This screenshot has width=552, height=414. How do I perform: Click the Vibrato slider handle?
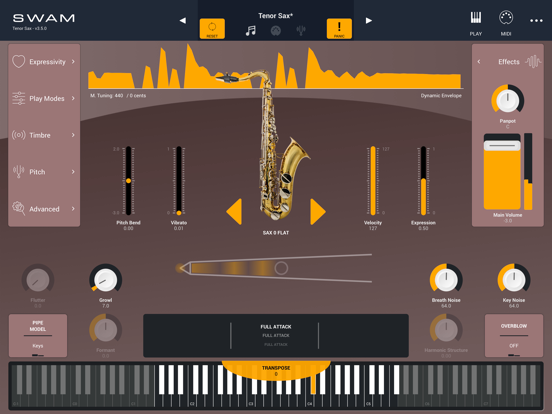pyautogui.click(x=179, y=213)
